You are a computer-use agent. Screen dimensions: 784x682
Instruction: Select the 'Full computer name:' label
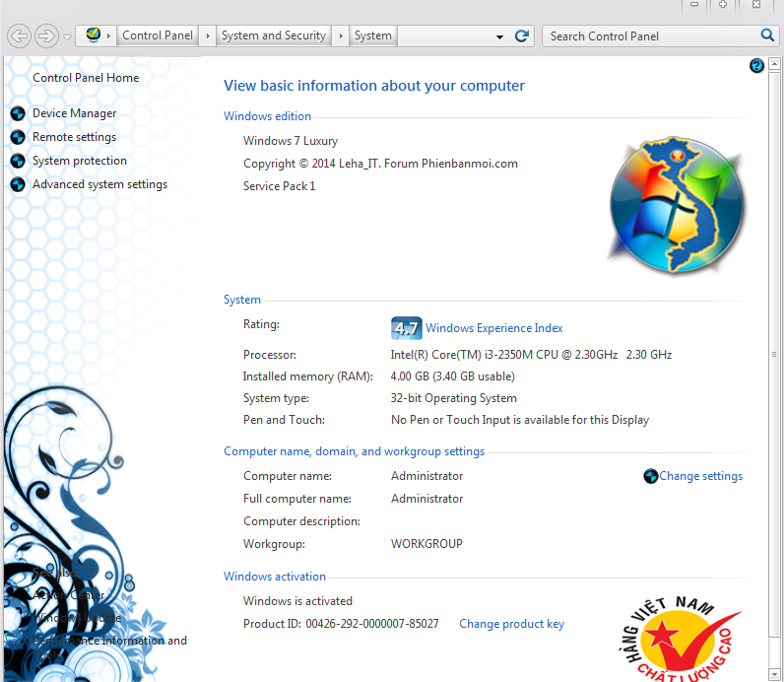[297, 499]
